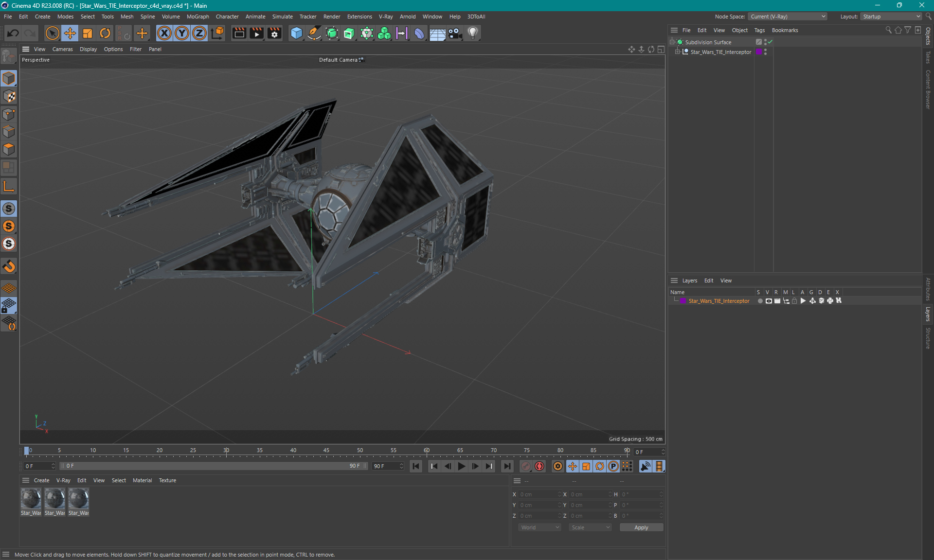Add a Camera object
This screenshot has width=934, height=560.
[x=455, y=33]
